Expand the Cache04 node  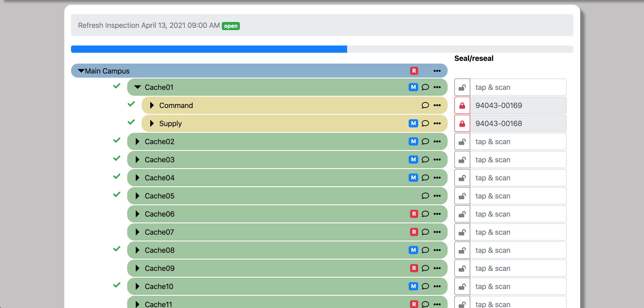tap(137, 177)
